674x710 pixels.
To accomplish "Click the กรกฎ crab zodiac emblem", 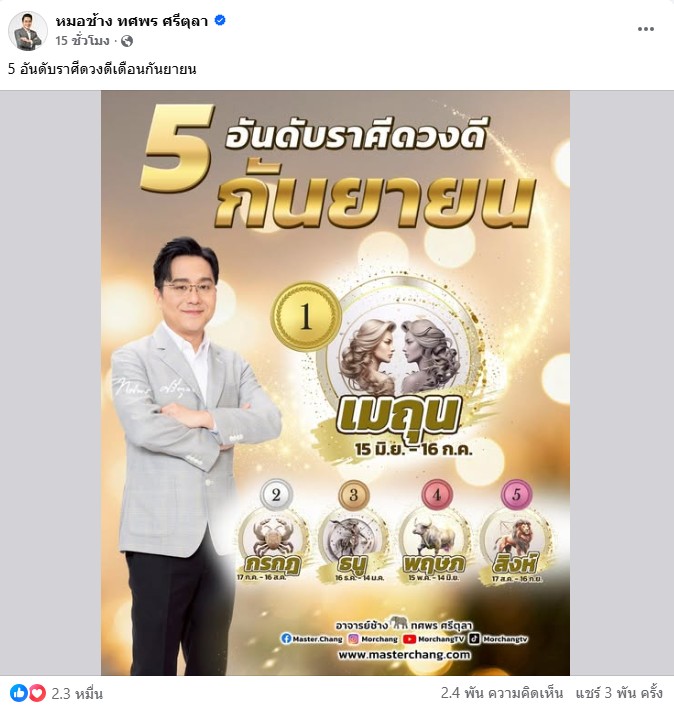I will coord(273,541).
